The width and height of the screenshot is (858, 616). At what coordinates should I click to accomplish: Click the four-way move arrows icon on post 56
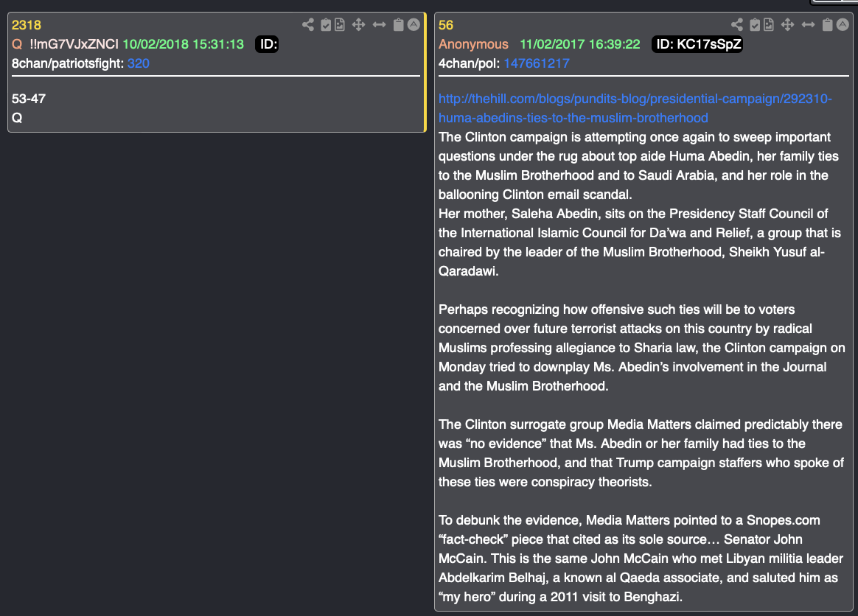click(787, 24)
